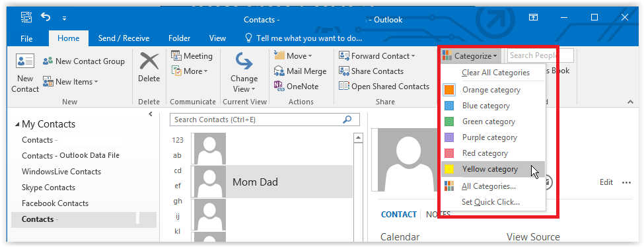Select the Green category swatch

tap(449, 122)
